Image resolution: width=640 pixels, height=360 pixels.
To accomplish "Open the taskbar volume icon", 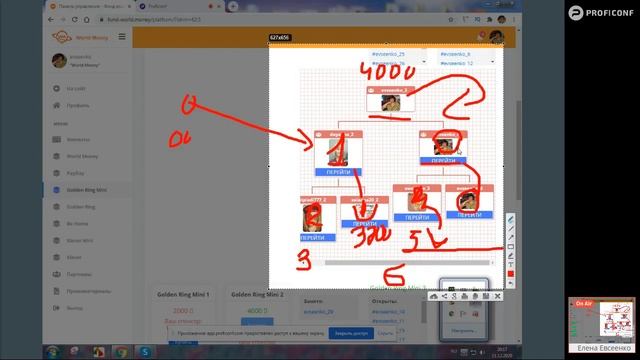I will click(x=482, y=352).
